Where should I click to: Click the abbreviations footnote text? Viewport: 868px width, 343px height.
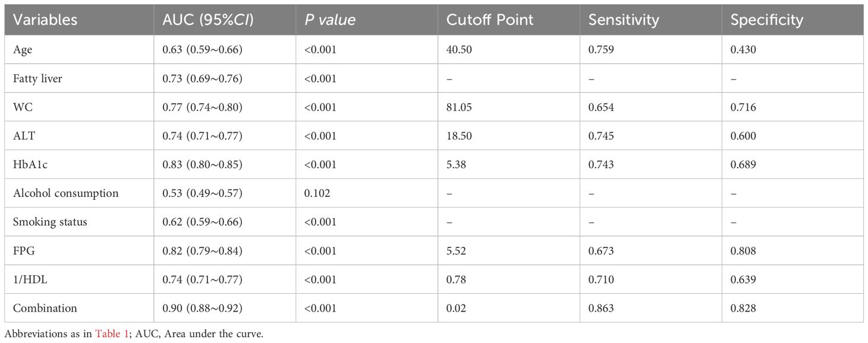(x=133, y=334)
